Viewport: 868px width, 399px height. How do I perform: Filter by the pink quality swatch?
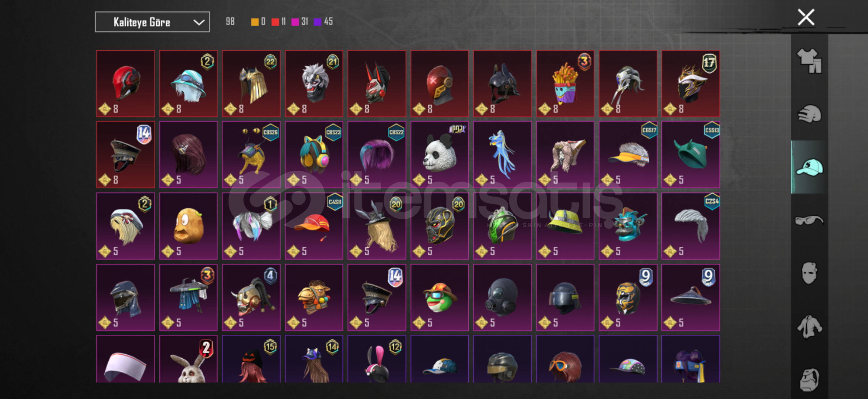point(295,22)
